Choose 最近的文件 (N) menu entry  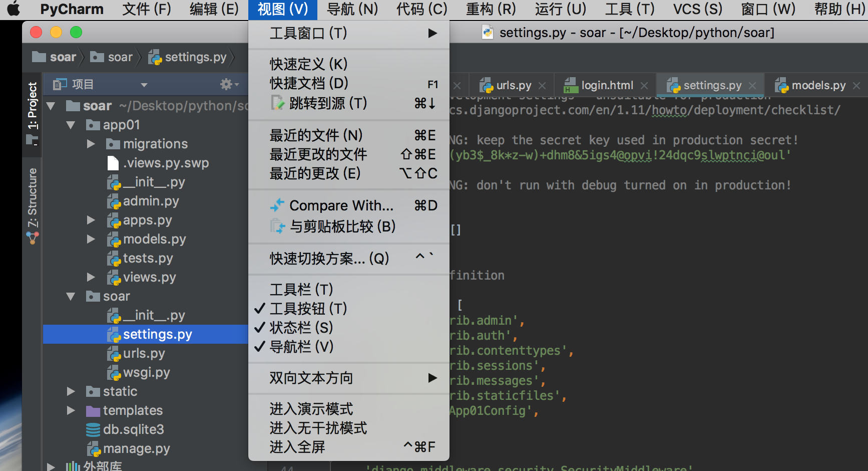tap(349, 135)
